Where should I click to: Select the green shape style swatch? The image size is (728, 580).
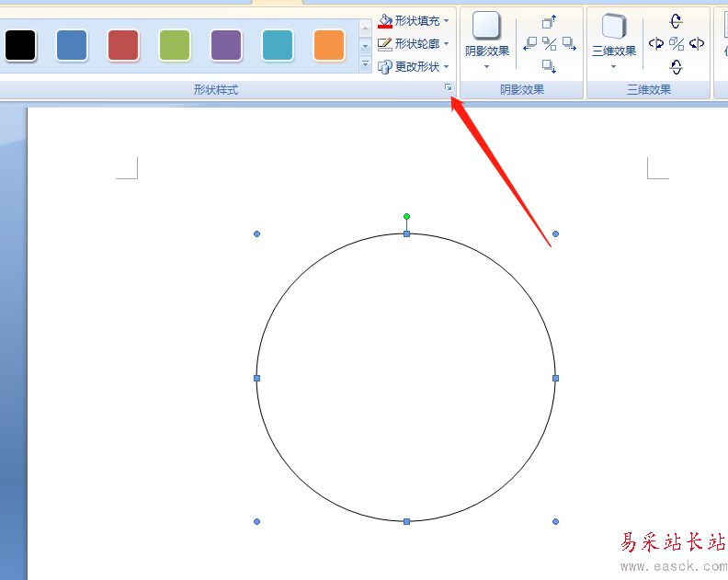click(175, 46)
